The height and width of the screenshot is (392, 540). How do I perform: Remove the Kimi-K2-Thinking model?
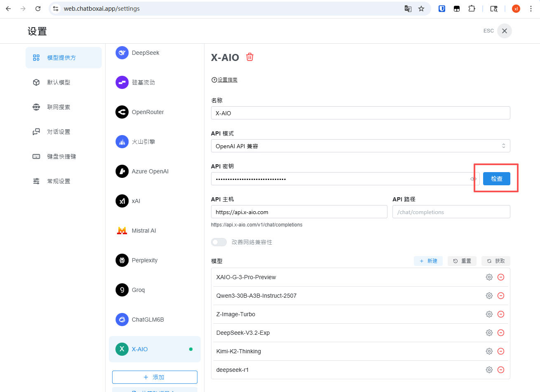[501, 351]
